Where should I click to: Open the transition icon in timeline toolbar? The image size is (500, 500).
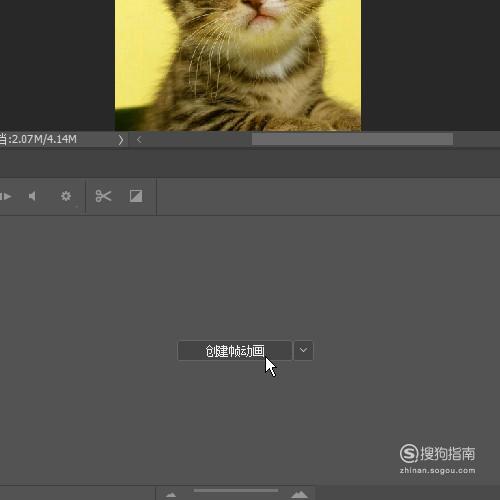(136, 196)
